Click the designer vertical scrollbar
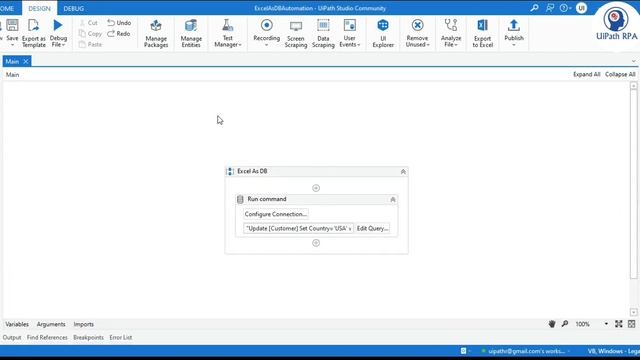Screen dimensions: 640x360 click(633, 184)
